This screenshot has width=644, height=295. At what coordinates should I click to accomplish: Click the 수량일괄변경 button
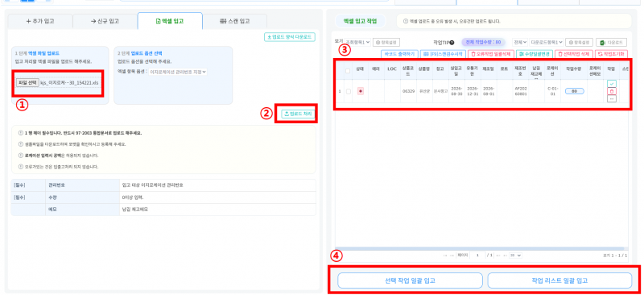coord(535,54)
